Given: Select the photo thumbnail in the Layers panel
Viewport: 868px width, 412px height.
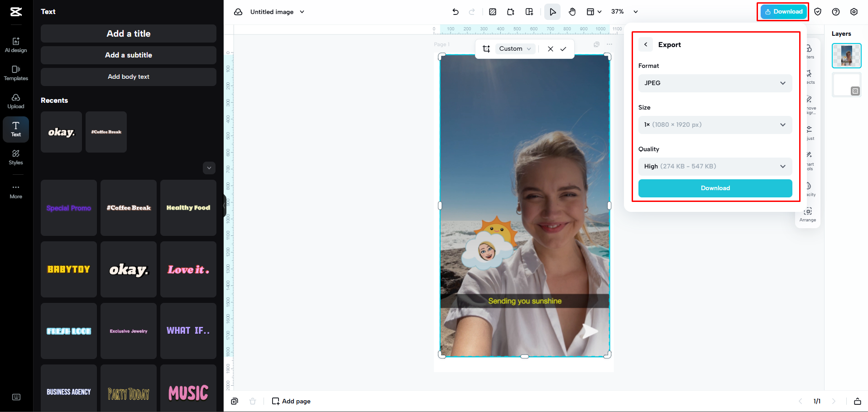Looking at the screenshot, I should (846, 55).
